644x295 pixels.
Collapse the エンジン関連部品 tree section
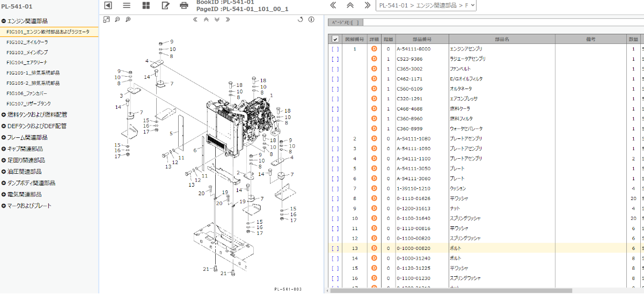click(x=4, y=21)
